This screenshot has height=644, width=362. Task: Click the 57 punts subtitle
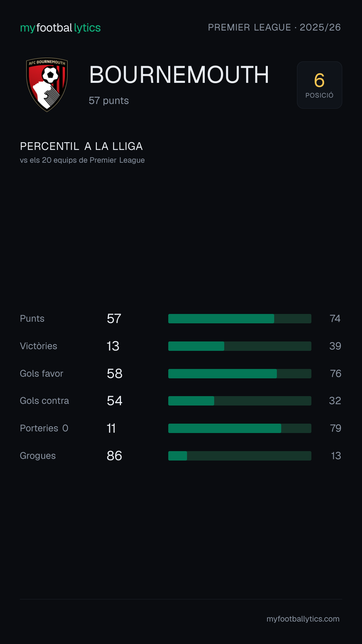[x=109, y=101]
